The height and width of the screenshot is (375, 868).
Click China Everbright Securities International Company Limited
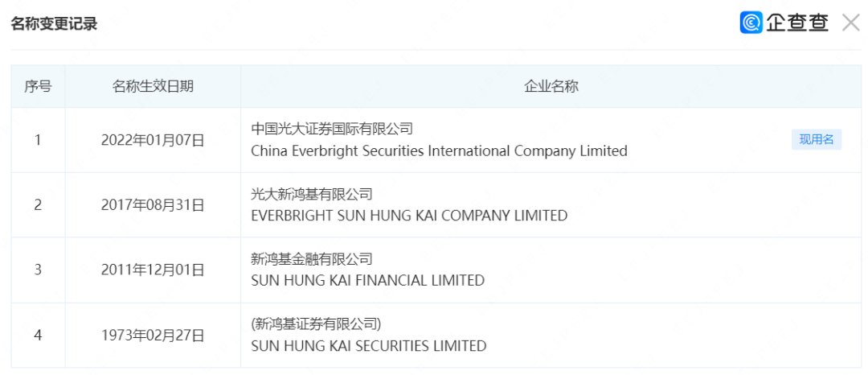(439, 151)
